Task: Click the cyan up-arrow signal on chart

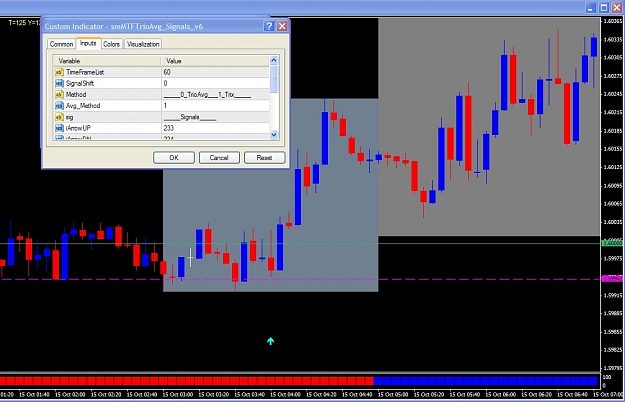Action: (x=271, y=341)
